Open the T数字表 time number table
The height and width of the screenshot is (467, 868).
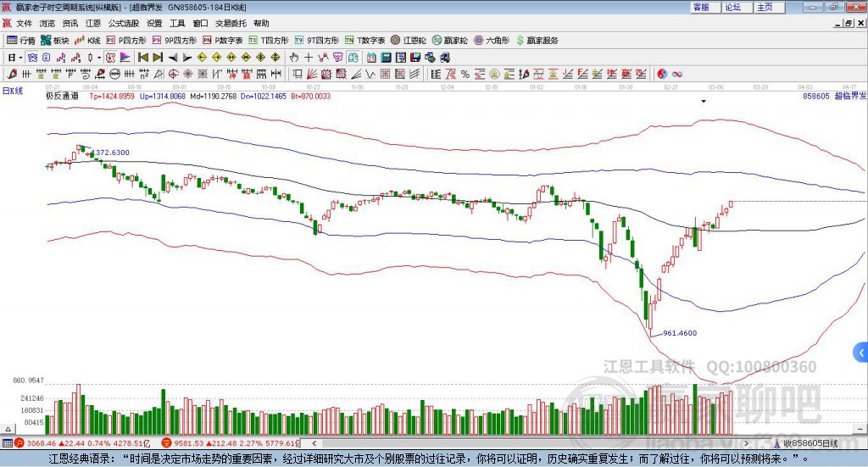[x=364, y=41]
